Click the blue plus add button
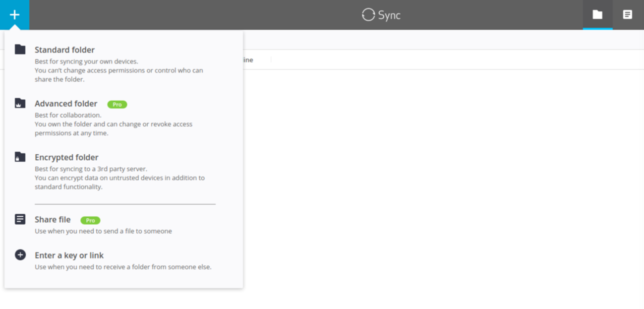Image resolution: width=644 pixels, height=309 pixels. (x=14, y=15)
